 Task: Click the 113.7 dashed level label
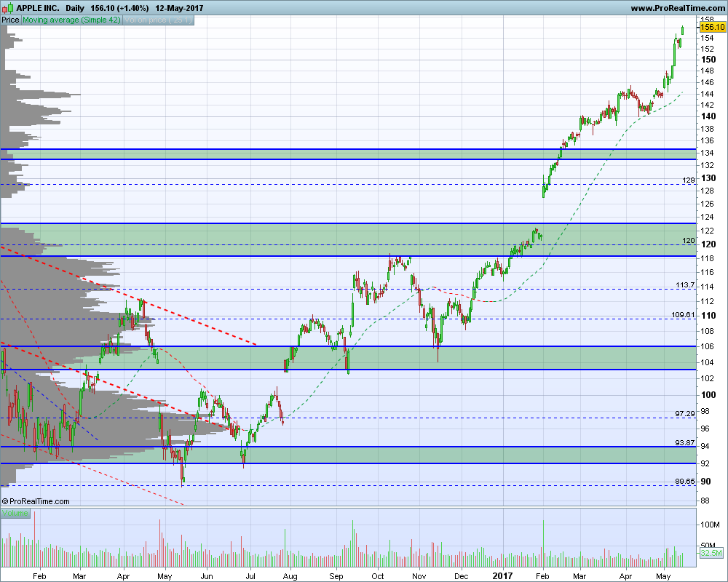click(x=685, y=285)
